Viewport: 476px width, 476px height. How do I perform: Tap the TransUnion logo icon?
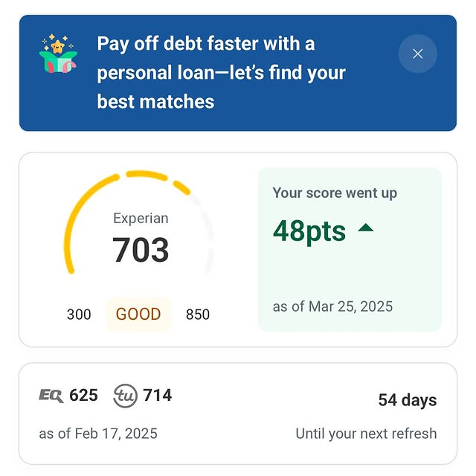[x=126, y=396]
